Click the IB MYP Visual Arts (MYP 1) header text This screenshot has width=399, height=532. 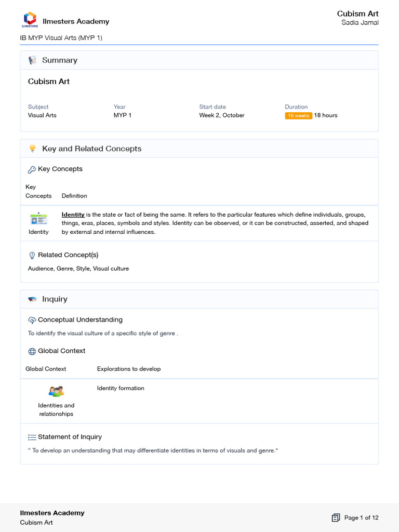coord(61,38)
